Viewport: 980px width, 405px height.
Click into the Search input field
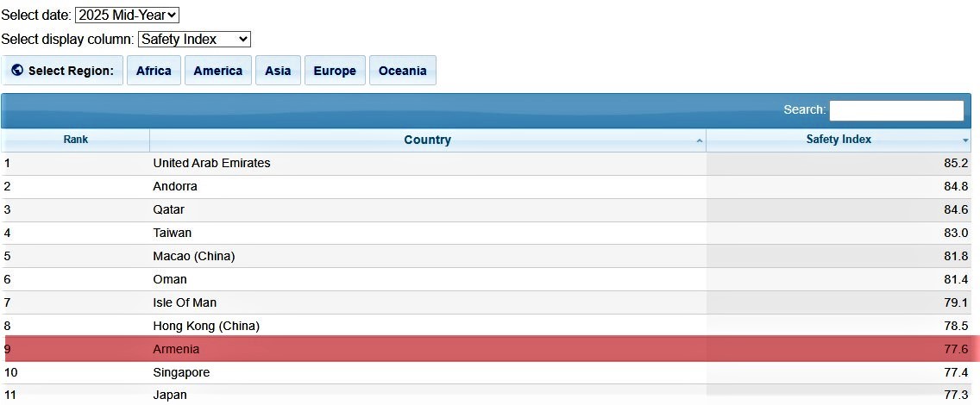coord(896,110)
